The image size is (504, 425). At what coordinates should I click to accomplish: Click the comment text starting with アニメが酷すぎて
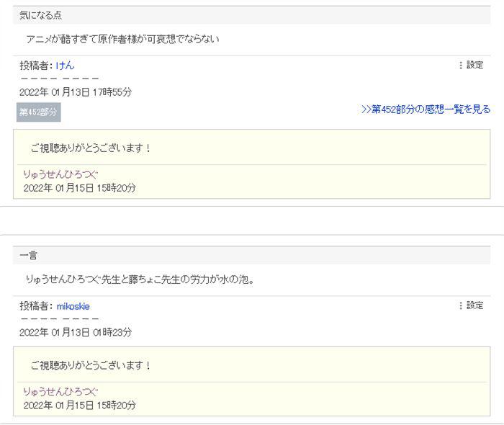pos(122,40)
